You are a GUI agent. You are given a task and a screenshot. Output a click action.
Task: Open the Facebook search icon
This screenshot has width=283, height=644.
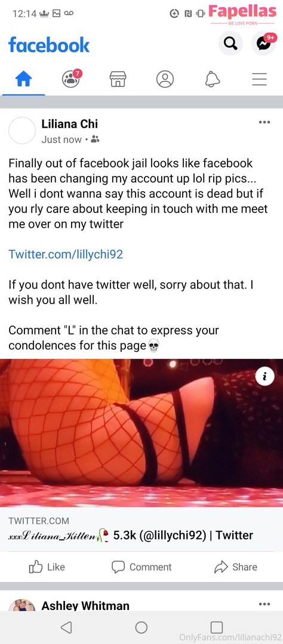tap(230, 43)
